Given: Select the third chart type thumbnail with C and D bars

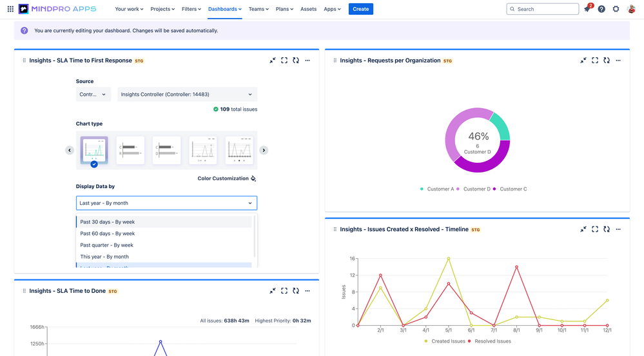Looking at the screenshot, I should coord(166,150).
